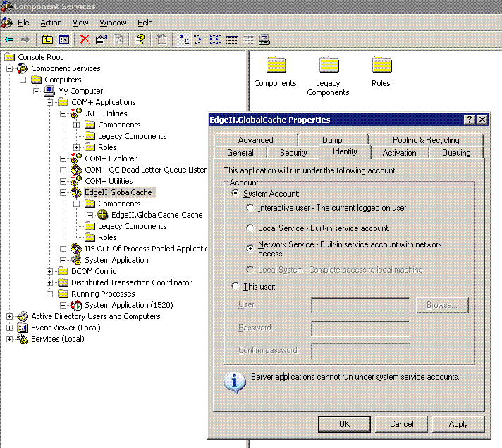Select Roles under EdgeII.GlobalCache

coord(107,237)
